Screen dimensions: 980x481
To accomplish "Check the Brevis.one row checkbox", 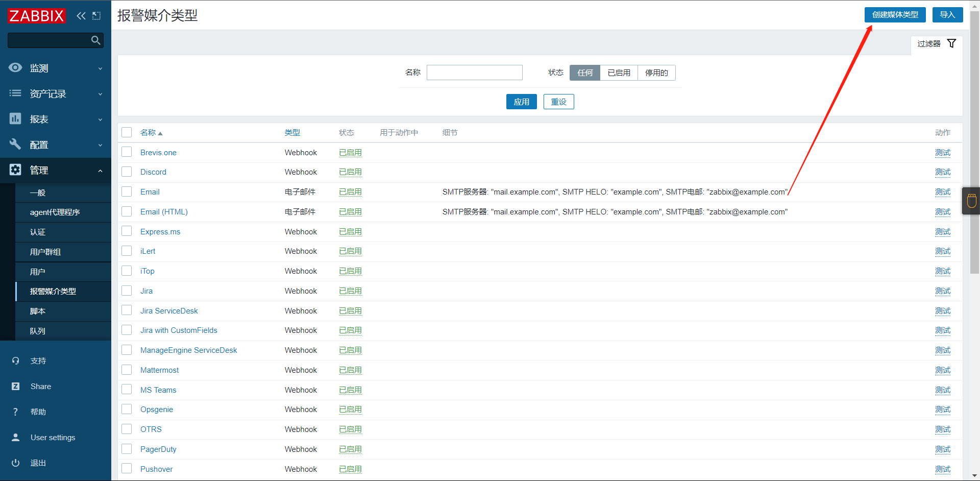I will pyautogui.click(x=127, y=152).
